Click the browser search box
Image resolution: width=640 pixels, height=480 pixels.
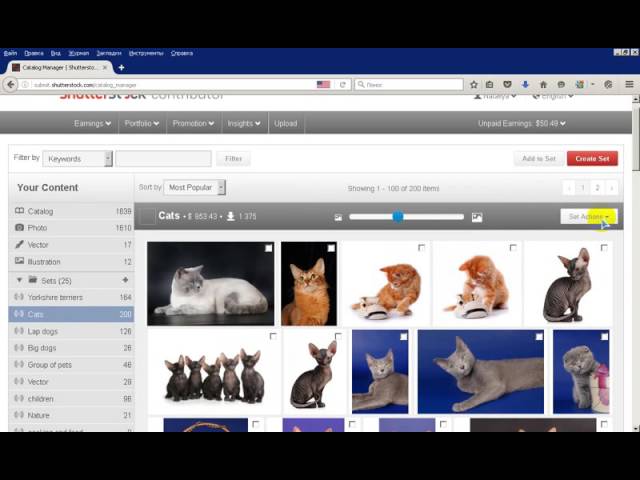(x=409, y=84)
